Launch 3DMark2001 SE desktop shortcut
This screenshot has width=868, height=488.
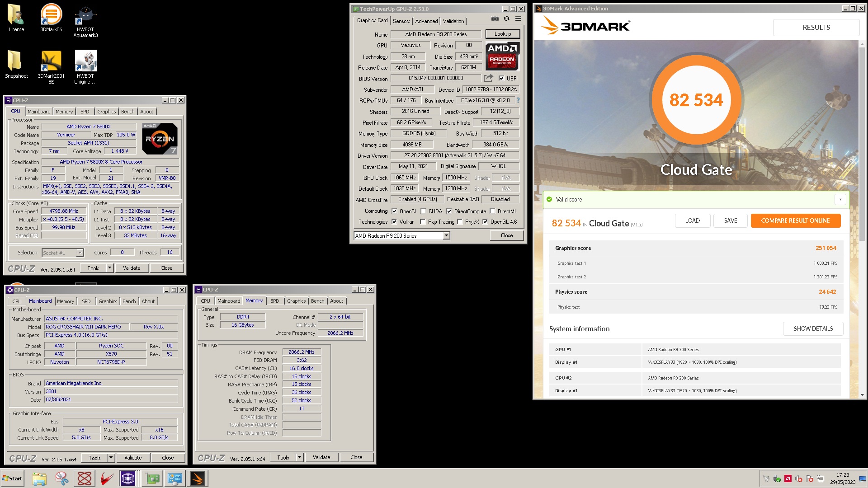tap(51, 67)
